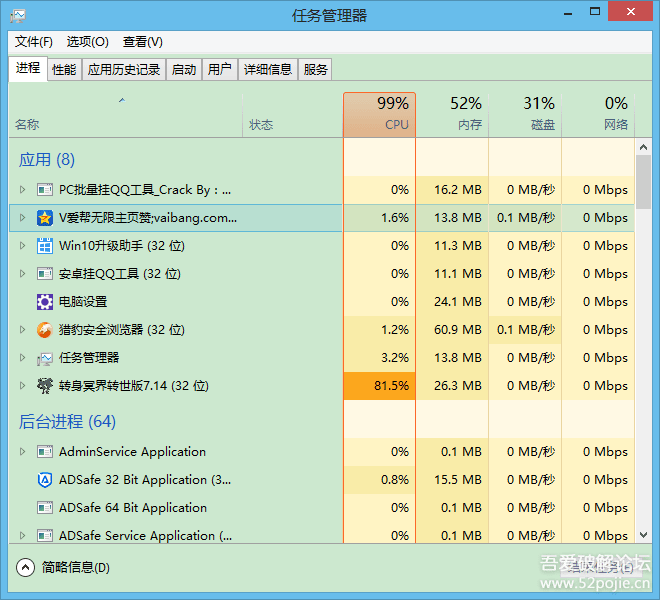Click the 11.1 MB memory cell
The width and height of the screenshot is (660, 600).
click(452, 274)
